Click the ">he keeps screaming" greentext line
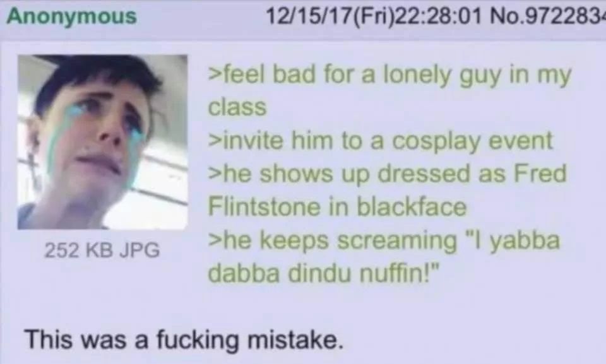This screenshot has height=364, width=606. [384, 241]
